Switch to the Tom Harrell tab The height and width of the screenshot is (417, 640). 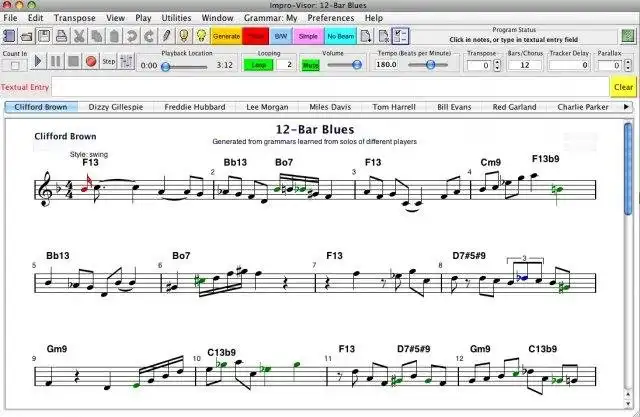click(x=394, y=107)
